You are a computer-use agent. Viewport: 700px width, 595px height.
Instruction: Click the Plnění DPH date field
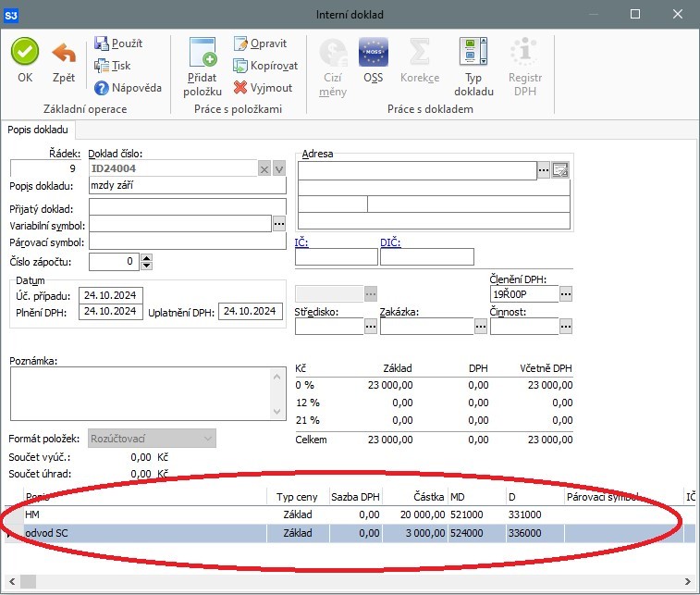point(111,311)
